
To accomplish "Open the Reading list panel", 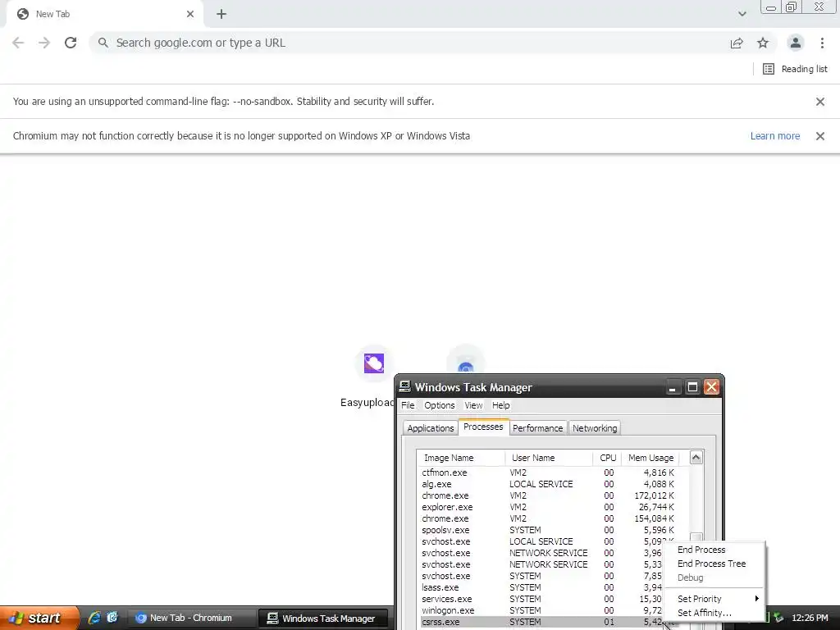I will [x=795, y=69].
